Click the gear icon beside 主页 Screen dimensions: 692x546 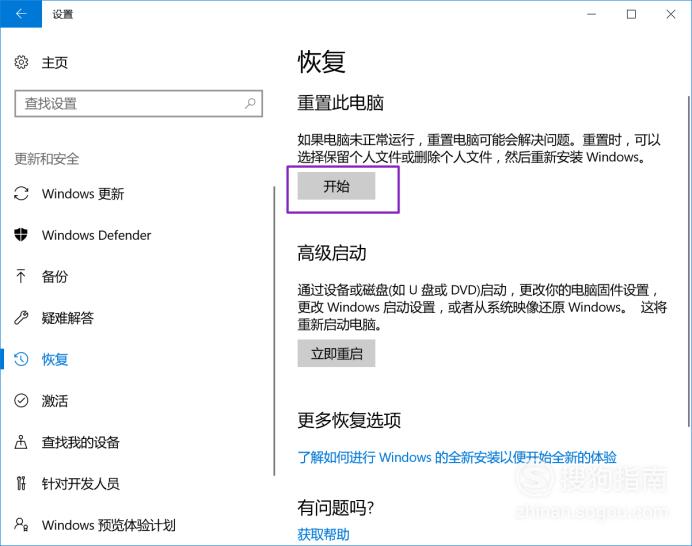[x=21, y=62]
